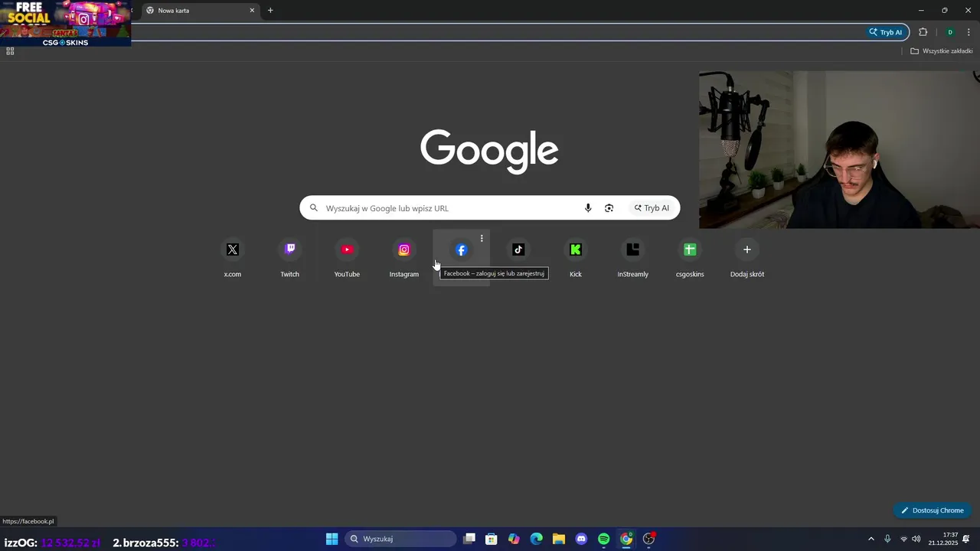Viewport: 980px width, 551px height.
Task: Open the Windows Start menu
Action: click(x=332, y=539)
